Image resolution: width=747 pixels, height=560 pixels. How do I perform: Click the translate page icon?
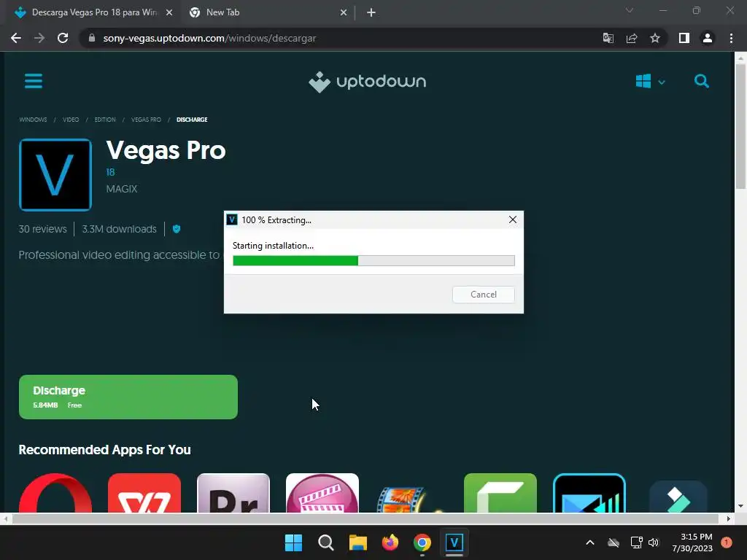click(x=608, y=38)
